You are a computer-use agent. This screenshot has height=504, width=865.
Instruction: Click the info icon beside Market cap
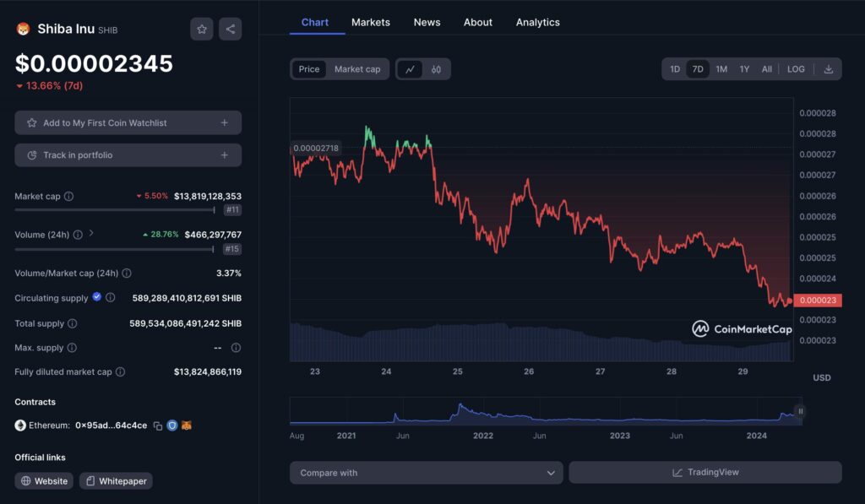(69, 196)
